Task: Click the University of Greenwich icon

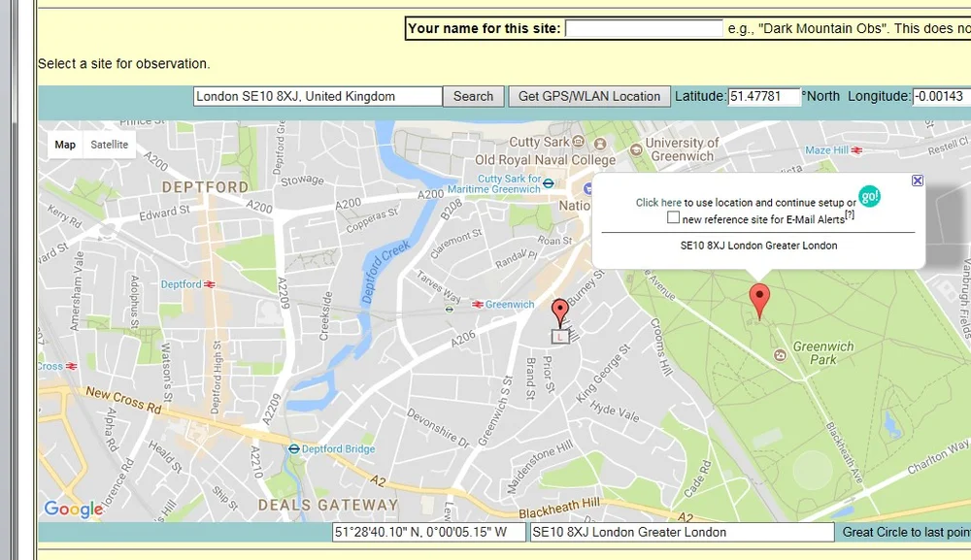Action: [635, 149]
